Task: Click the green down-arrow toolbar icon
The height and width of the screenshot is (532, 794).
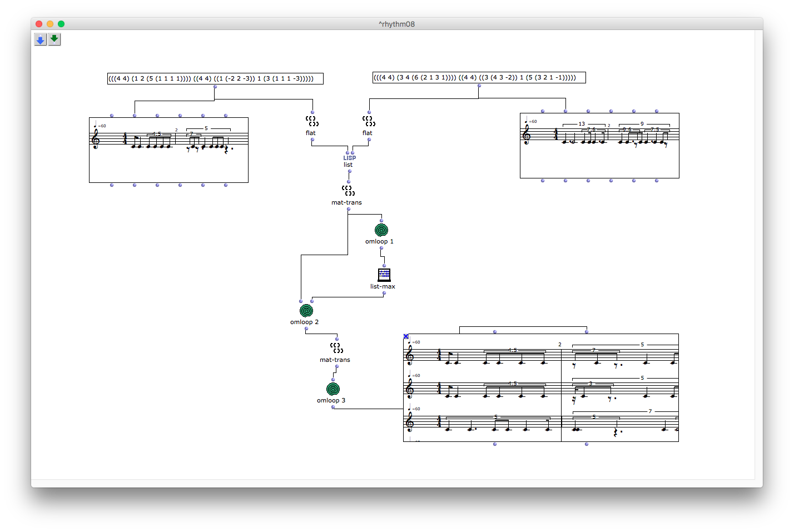Action: pos(54,39)
